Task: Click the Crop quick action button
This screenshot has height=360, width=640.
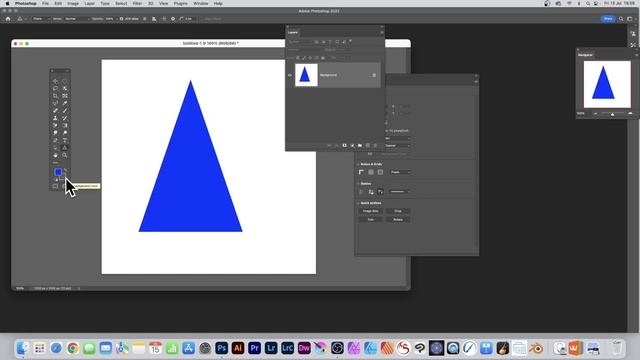Action: click(x=398, y=211)
